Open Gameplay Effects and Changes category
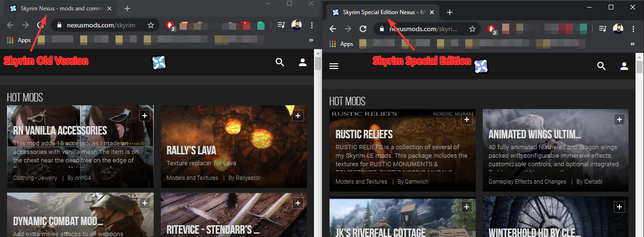 528,182
